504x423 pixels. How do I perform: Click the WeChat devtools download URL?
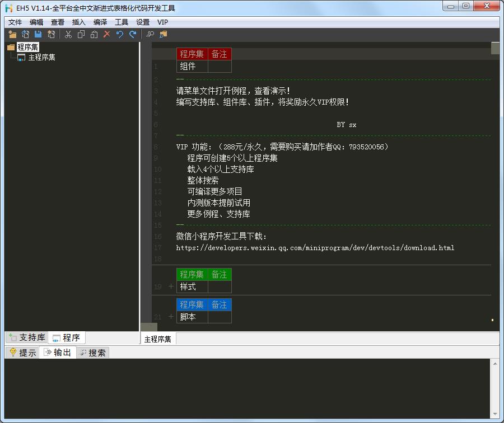click(x=315, y=247)
